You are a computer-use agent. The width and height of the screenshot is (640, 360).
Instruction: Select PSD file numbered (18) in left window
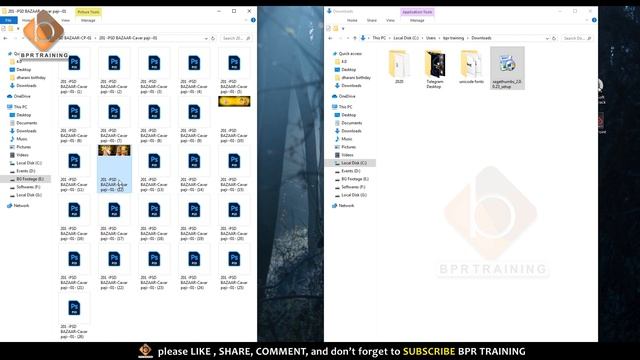click(154, 217)
